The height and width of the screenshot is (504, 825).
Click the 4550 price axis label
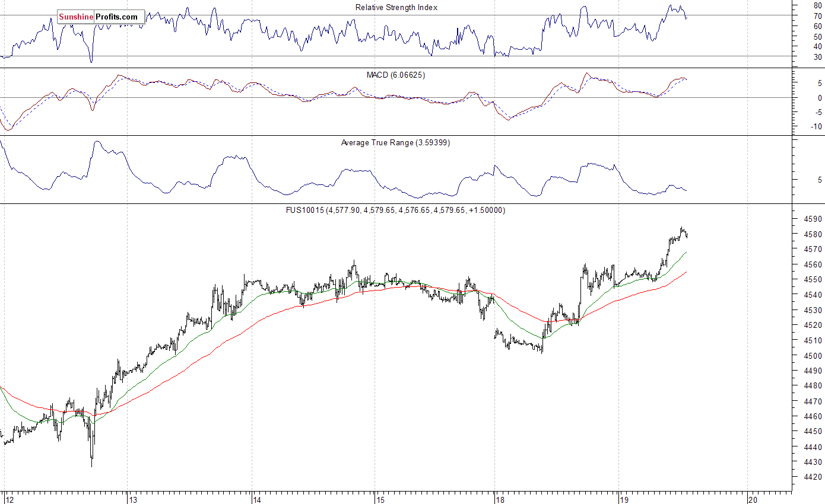pyautogui.click(x=813, y=280)
